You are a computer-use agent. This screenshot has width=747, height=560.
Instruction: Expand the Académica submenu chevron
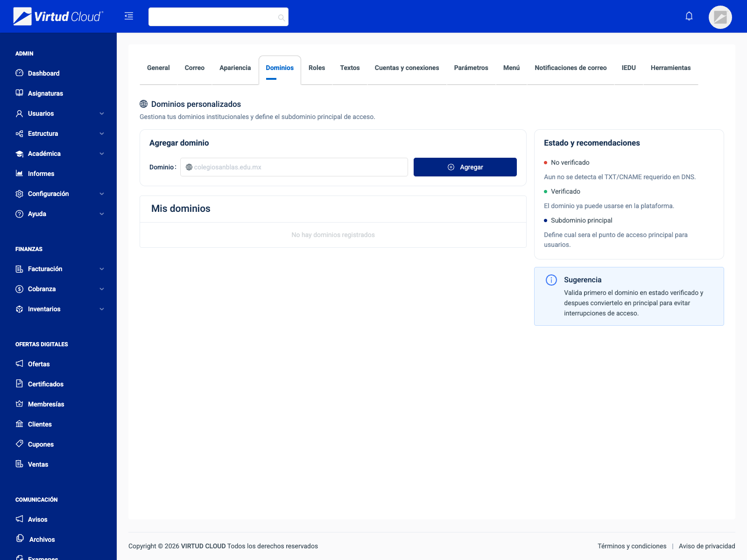tap(102, 154)
